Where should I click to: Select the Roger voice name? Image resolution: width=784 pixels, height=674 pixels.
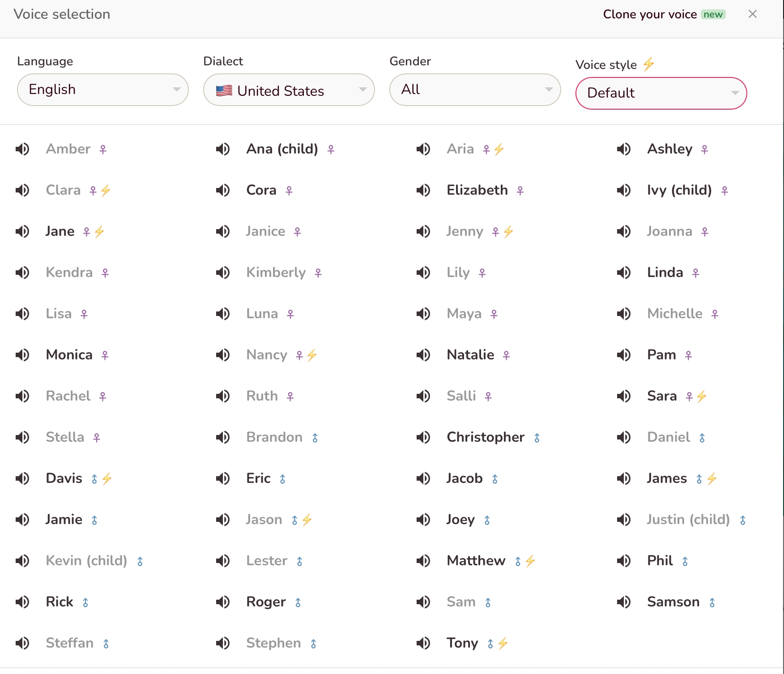tap(266, 602)
